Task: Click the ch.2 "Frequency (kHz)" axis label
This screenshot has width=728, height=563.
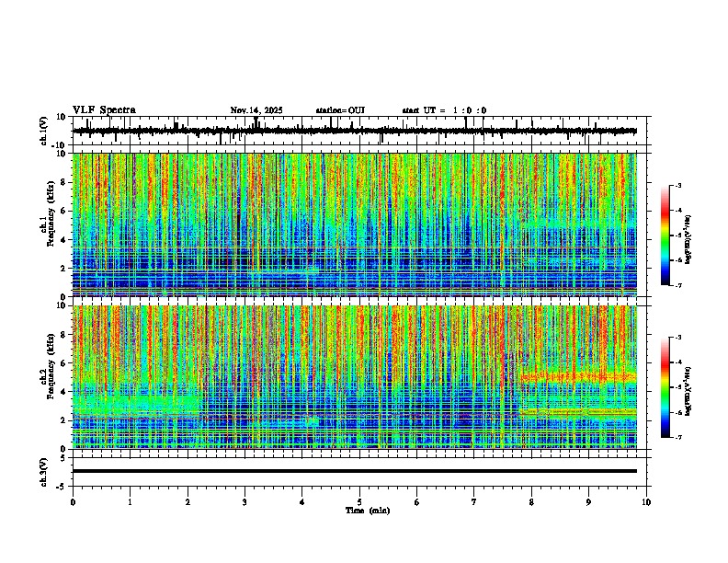Action: [51, 366]
